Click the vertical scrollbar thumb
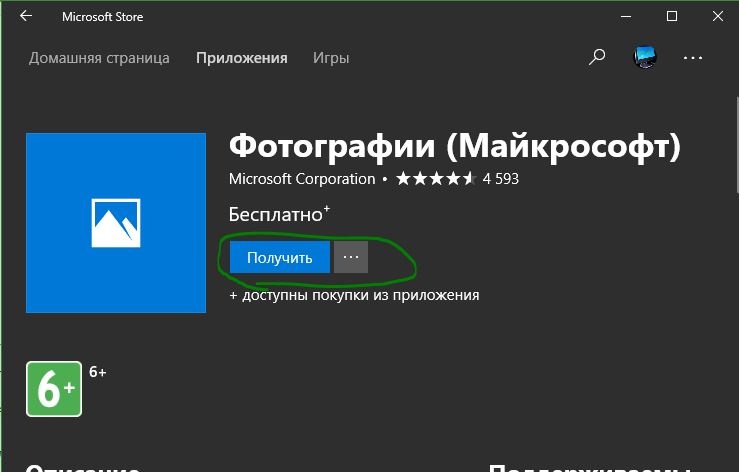Viewport: 739px width, 472px height. point(737,145)
